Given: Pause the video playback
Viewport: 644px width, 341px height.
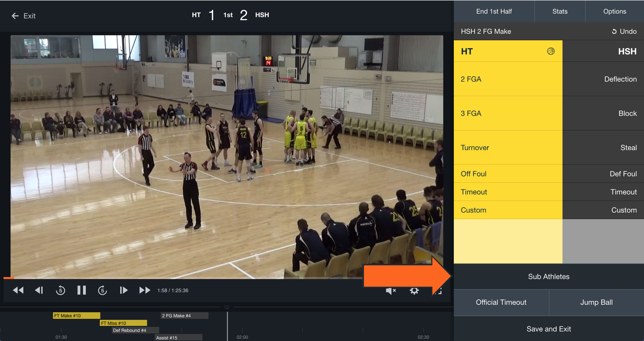Looking at the screenshot, I should 82,290.
